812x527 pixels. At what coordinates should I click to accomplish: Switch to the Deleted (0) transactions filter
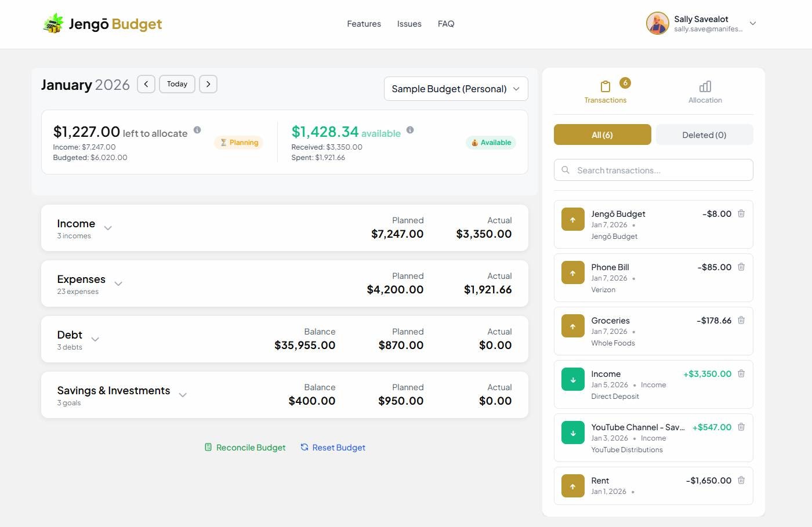(x=704, y=135)
